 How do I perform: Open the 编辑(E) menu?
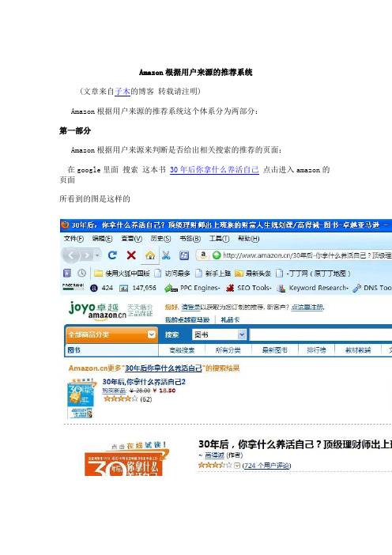pos(102,239)
